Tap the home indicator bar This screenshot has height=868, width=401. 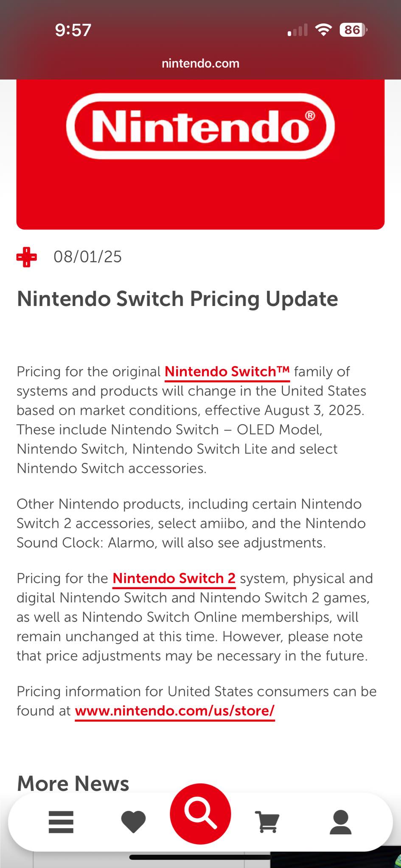click(199, 857)
